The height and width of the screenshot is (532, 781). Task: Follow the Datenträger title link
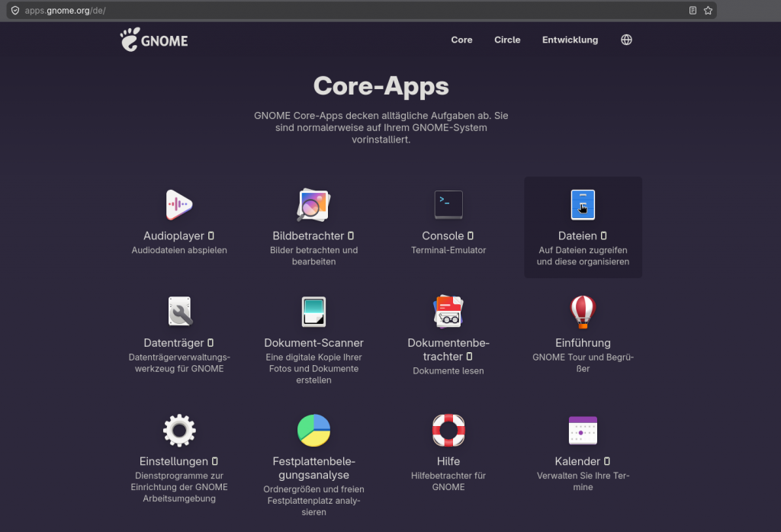pyautogui.click(x=174, y=343)
